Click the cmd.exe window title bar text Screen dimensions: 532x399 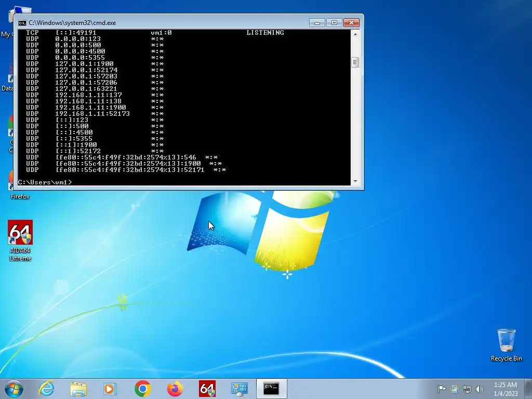[72, 23]
